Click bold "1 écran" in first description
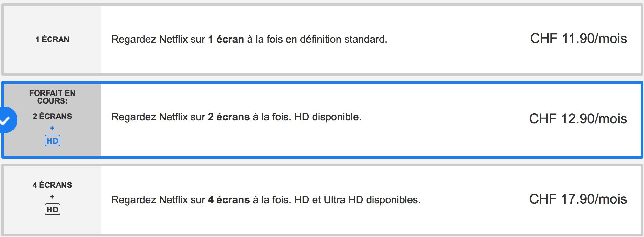 coord(226,39)
